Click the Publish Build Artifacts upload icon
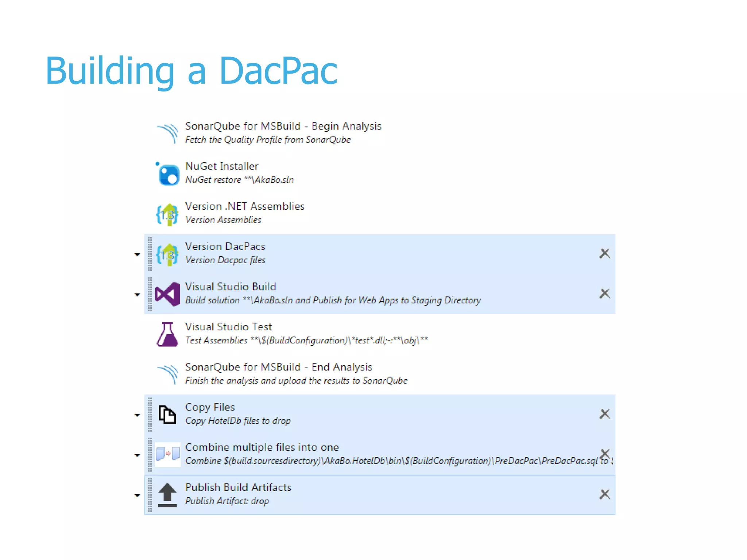 tap(167, 495)
